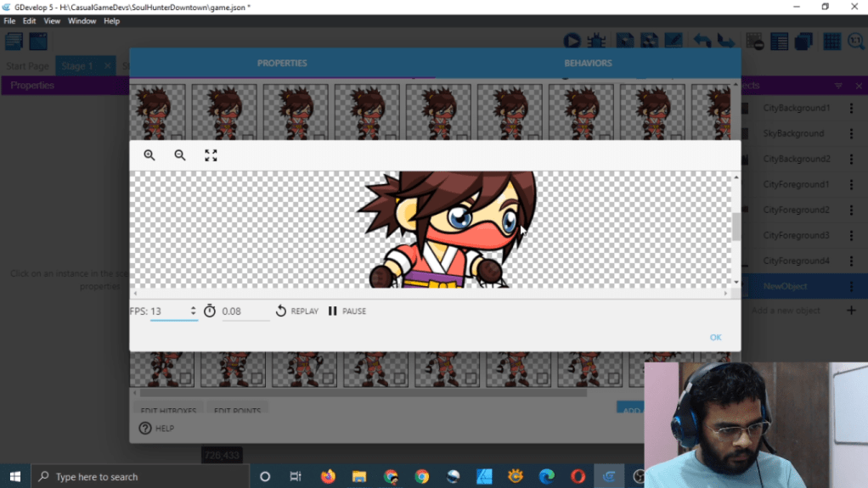Open three-dot menu for CityForeground2
This screenshot has width=868, height=488.
pyautogui.click(x=851, y=210)
